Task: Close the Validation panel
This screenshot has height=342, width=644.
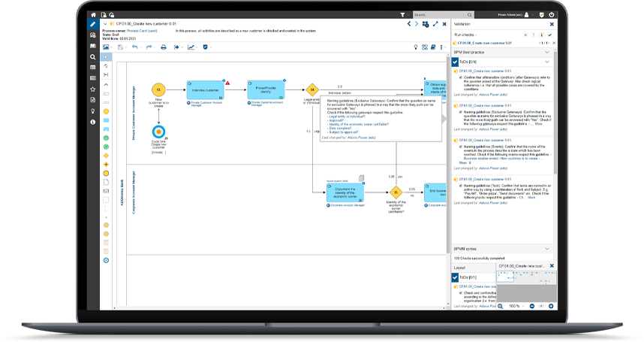Action: pyautogui.click(x=552, y=24)
